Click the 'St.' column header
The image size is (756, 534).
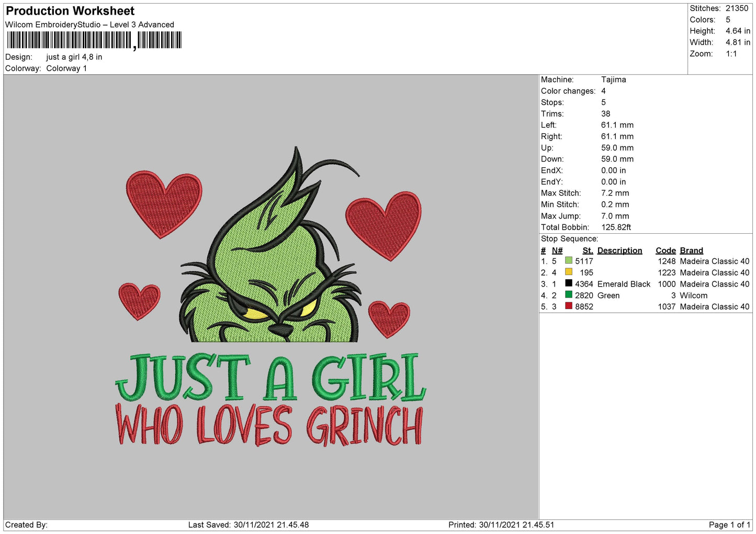[x=588, y=251]
